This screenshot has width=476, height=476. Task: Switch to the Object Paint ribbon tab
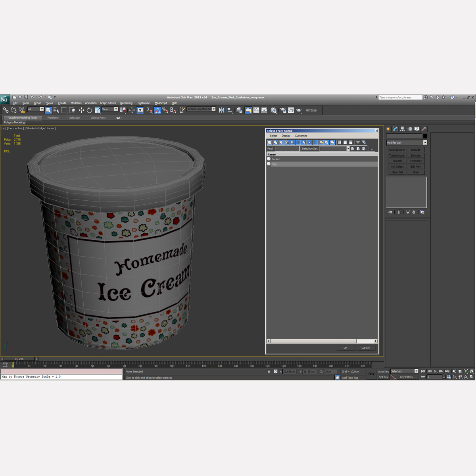[98, 118]
